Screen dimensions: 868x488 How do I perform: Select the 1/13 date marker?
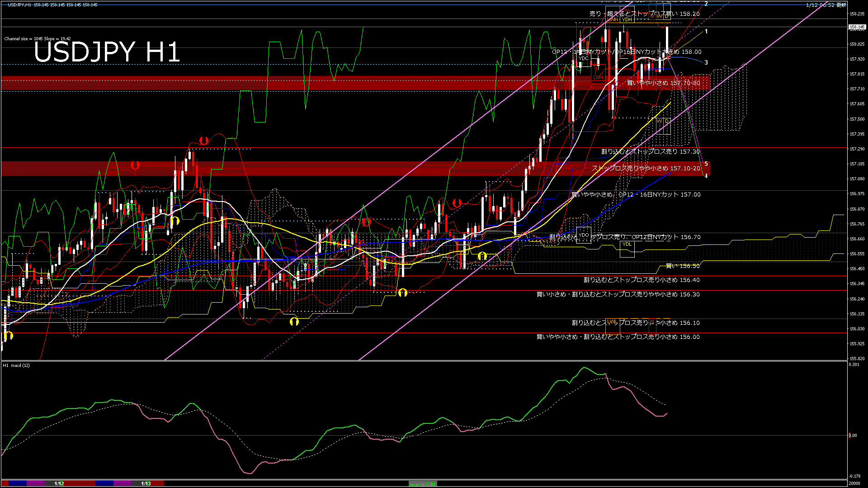pos(146,483)
